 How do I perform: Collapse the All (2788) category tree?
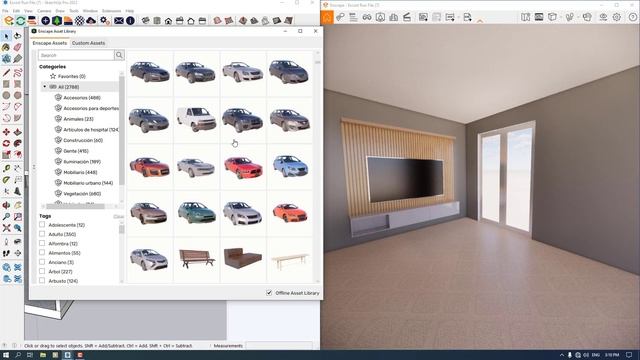coord(44,87)
